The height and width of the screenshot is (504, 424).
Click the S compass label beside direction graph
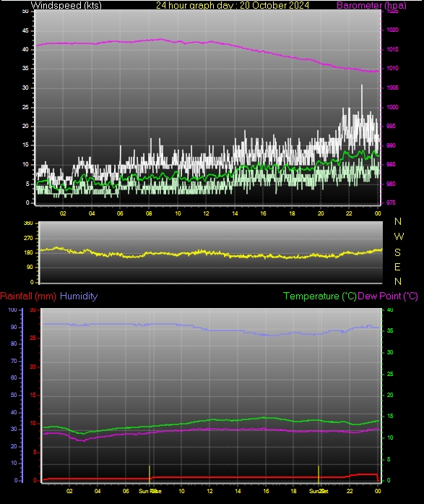pyautogui.click(x=397, y=252)
